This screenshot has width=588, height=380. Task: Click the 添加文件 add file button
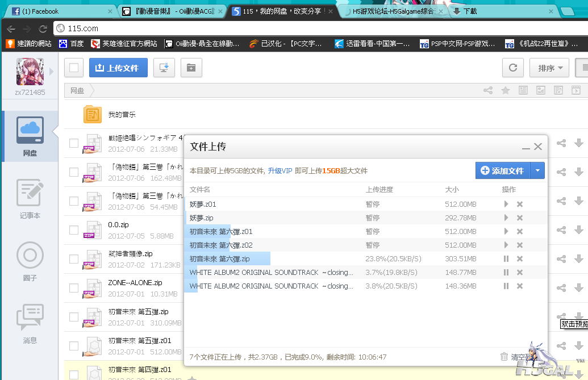pos(503,170)
